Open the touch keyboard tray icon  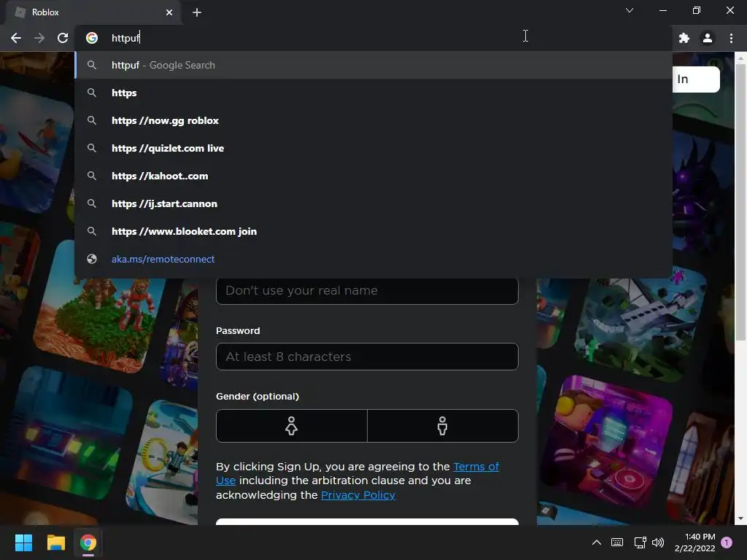click(617, 542)
